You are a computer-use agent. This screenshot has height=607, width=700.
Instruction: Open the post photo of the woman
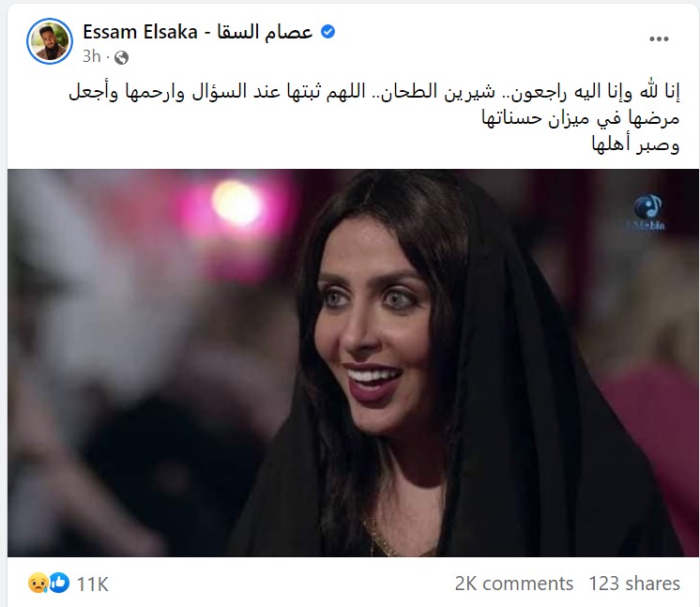[x=353, y=363]
